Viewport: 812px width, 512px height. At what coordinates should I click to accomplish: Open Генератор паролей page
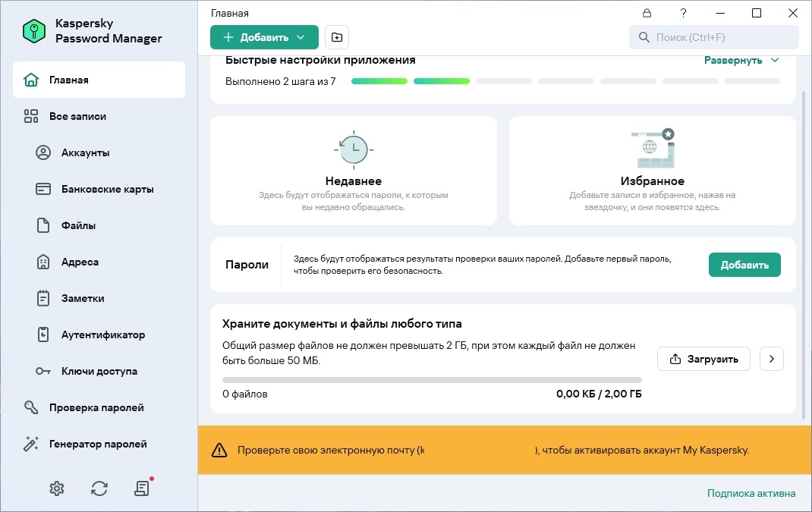(98, 444)
